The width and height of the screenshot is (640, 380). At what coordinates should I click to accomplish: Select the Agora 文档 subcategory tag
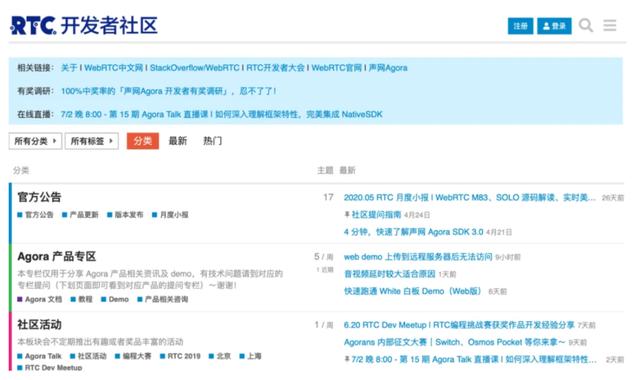click(x=40, y=299)
